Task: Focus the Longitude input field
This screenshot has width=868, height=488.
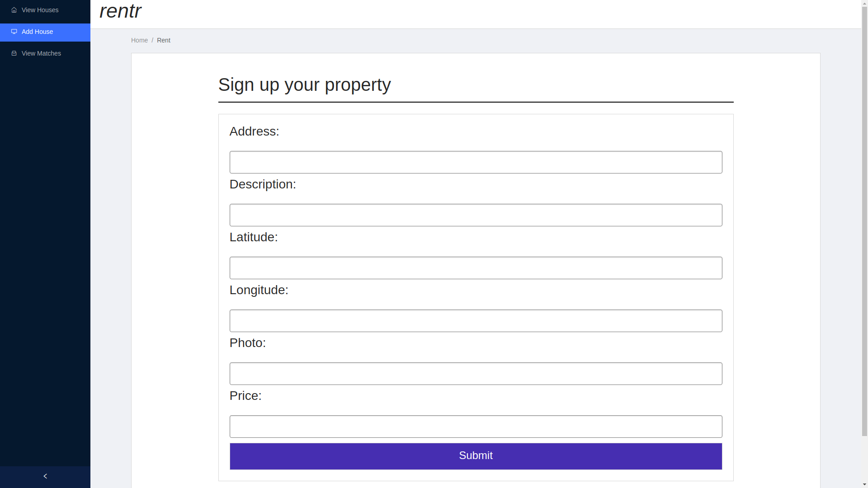Action: pyautogui.click(x=476, y=321)
